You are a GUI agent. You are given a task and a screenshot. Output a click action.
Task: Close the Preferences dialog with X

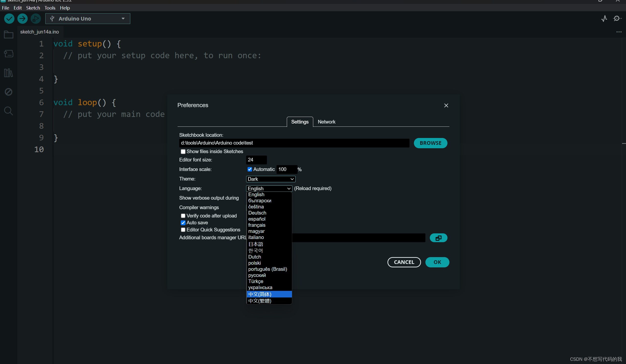tap(446, 105)
